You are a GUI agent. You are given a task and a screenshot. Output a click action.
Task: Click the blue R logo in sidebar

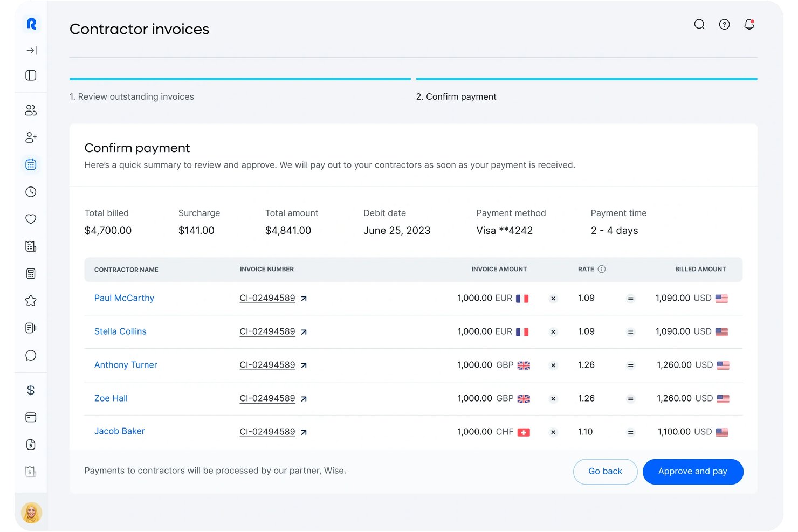[31, 24]
